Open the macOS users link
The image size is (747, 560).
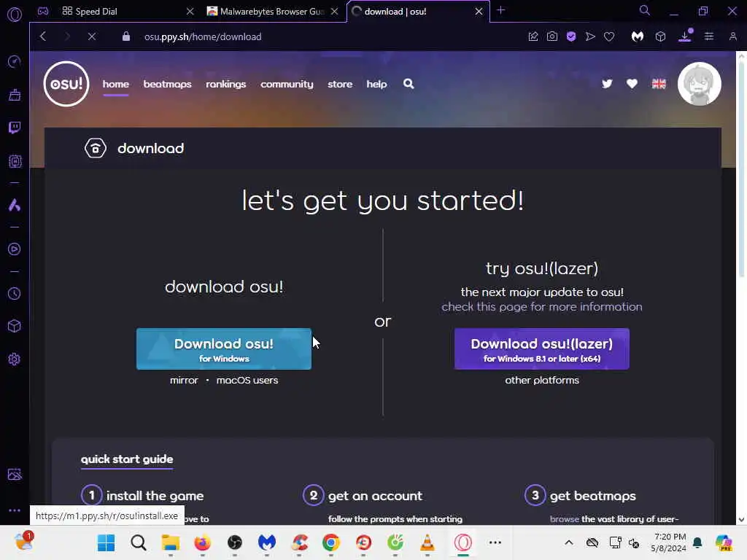pyautogui.click(x=247, y=380)
